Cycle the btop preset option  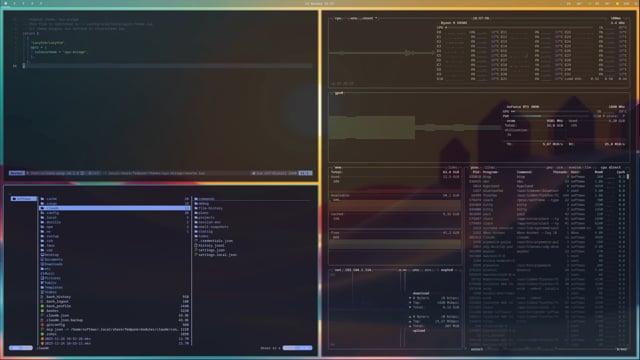(x=370, y=18)
